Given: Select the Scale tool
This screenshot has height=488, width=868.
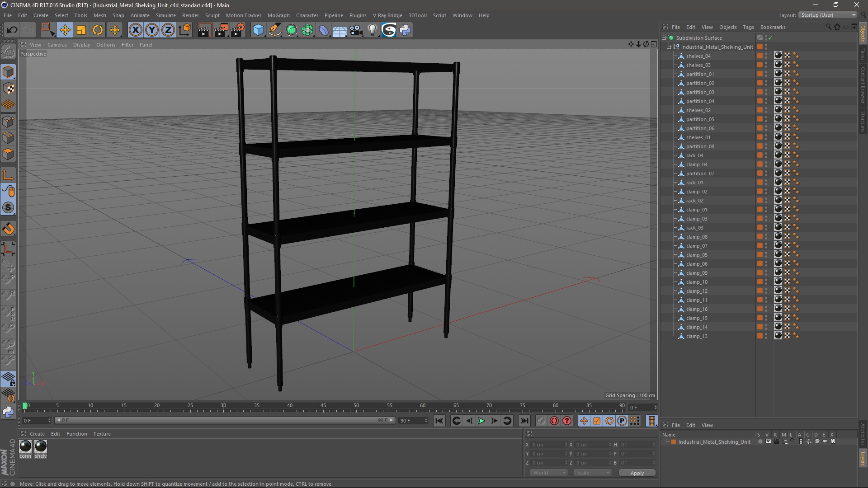Looking at the screenshot, I should (x=81, y=30).
